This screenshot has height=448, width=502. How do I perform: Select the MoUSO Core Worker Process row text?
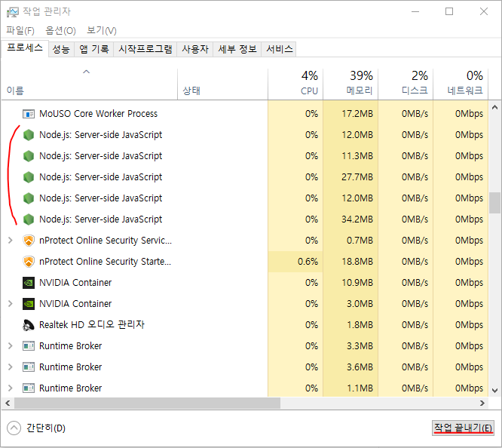click(x=98, y=114)
